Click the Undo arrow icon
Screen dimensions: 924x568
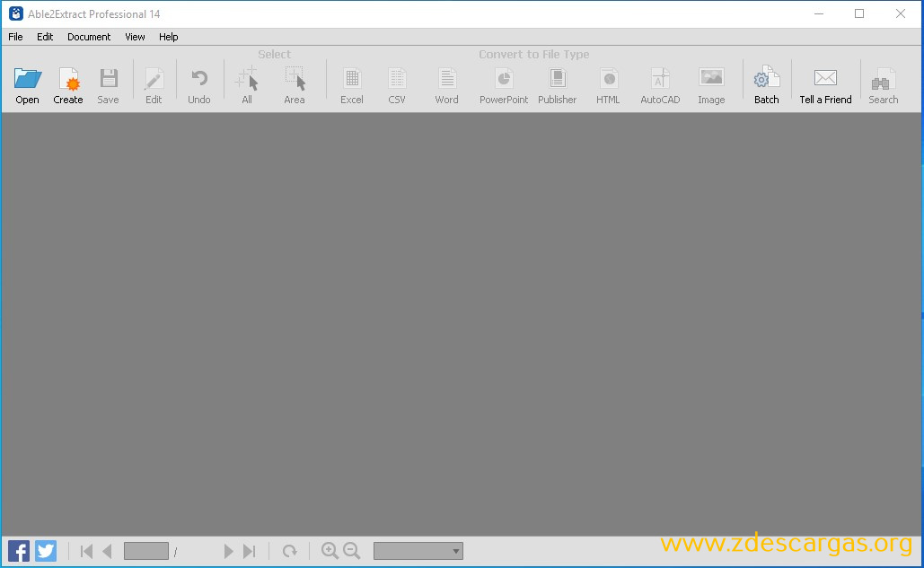coord(199,79)
